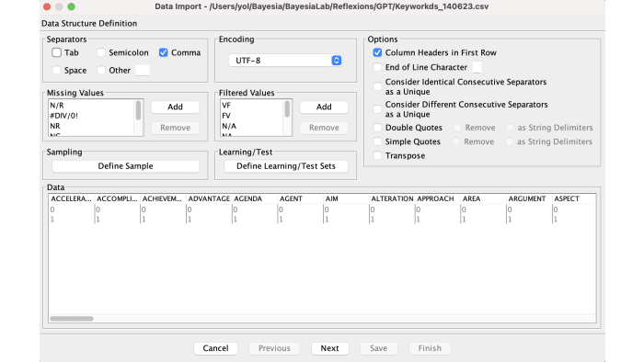Click the ALTERATION column header
Image resolution: width=644 pixels, height=362 pixels.
click(x=392, y=198)
